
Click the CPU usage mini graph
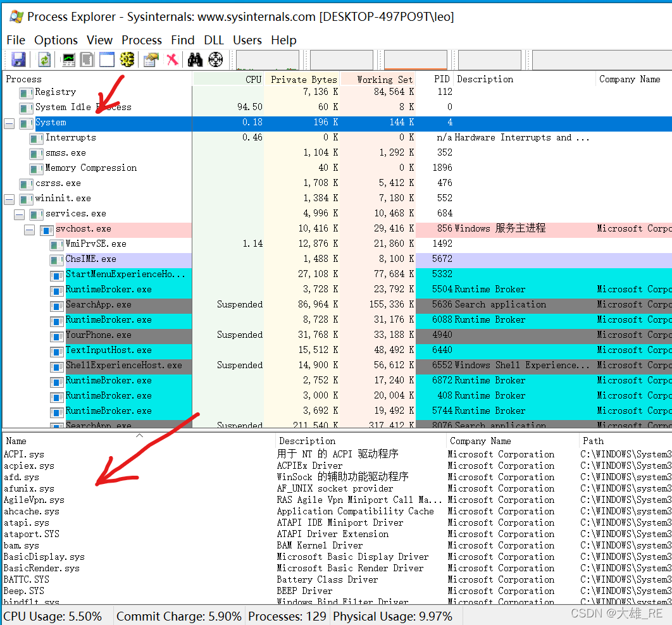(268, 59)
